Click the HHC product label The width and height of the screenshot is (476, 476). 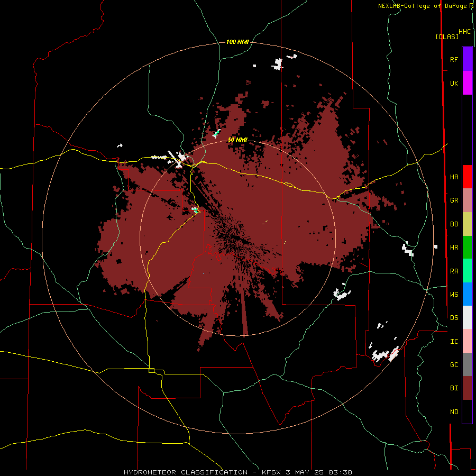pyautogui.click(x=464, y=32)
